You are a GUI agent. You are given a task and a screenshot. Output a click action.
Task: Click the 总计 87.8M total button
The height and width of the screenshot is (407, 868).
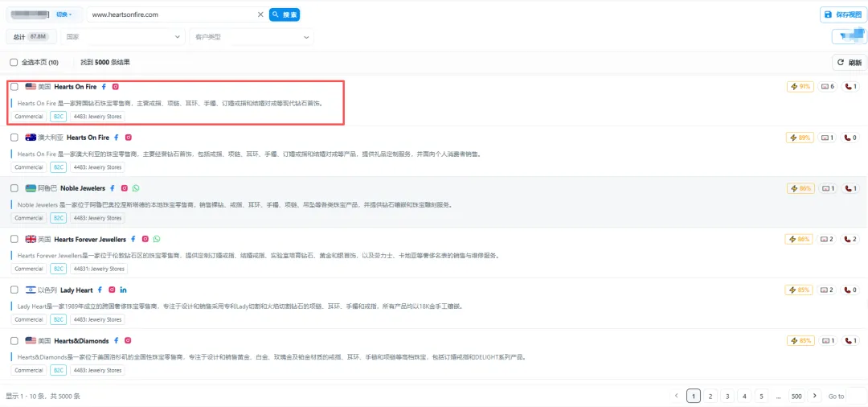(x=31, y=37)
